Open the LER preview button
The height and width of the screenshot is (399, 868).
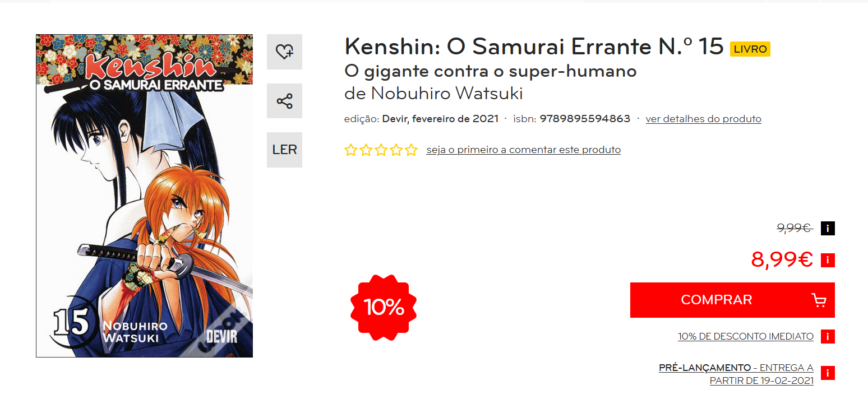284,150
